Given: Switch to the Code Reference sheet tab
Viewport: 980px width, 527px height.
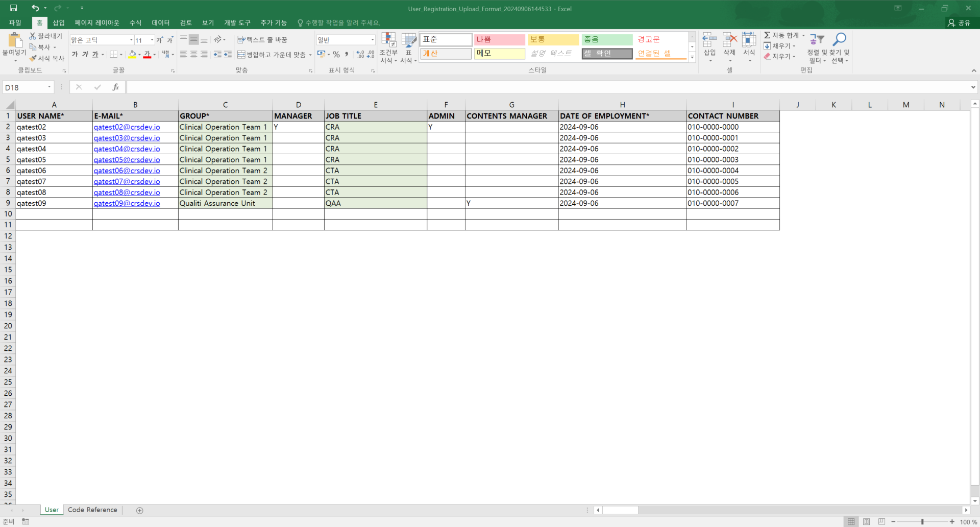Looking at the screenshot, I should click(x=92, y=510).
